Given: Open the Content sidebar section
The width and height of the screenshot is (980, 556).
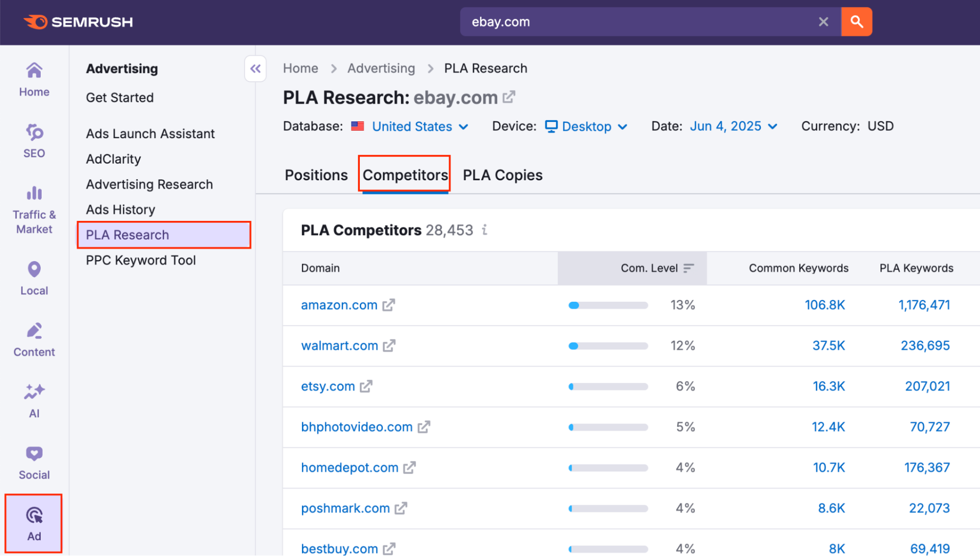Looking at the screenshot, I should click(x=34, y=339).
